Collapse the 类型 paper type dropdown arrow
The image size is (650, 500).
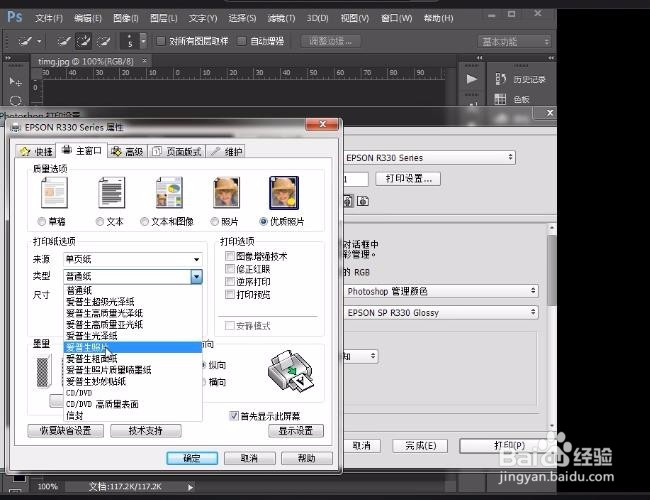(196, 277)
